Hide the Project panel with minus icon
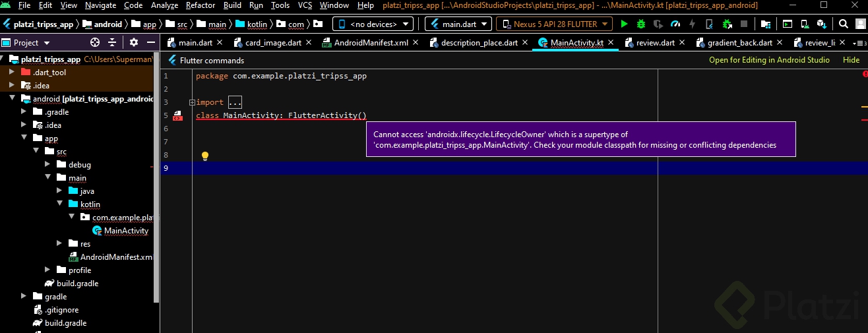The width and height of the screenshot is (868, 333). tap(151, 42)
